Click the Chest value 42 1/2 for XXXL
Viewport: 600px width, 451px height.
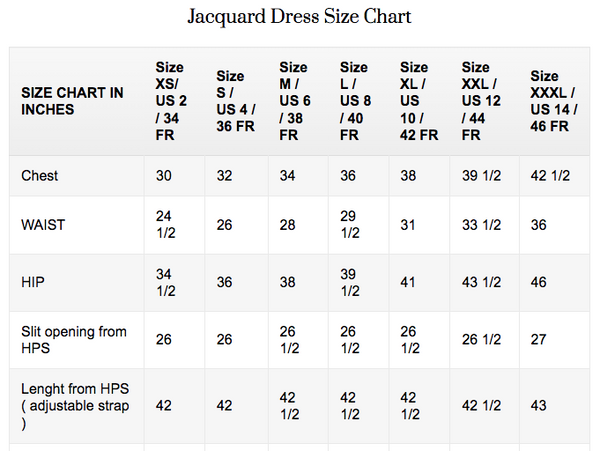click(x=550, y=176)
